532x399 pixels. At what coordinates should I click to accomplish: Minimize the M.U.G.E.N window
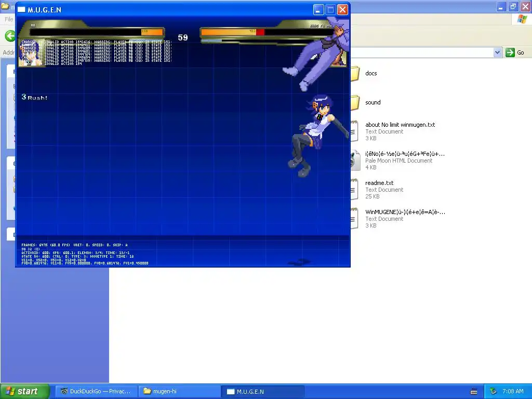318,10
